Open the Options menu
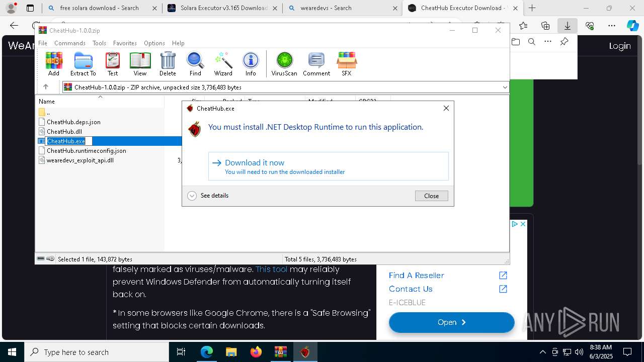The width and height of the screenshot is (644, 362). click(154, 43)
